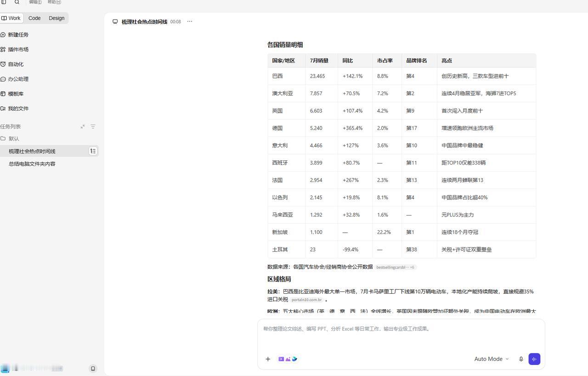This screenshot has height=376, width=588.
Task: Click the 距TOP10仅差338辆 cell
Action: click(x=464, y=163)
